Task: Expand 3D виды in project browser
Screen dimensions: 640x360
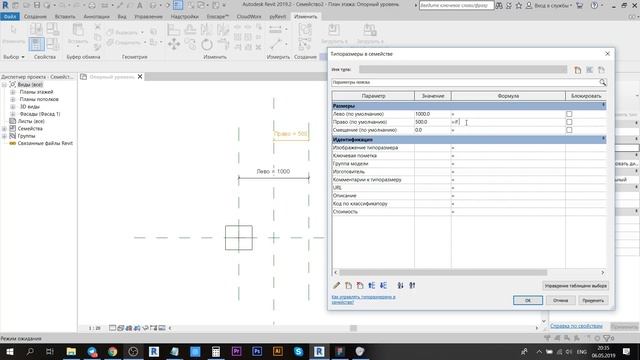Action: tap(13, 107)
